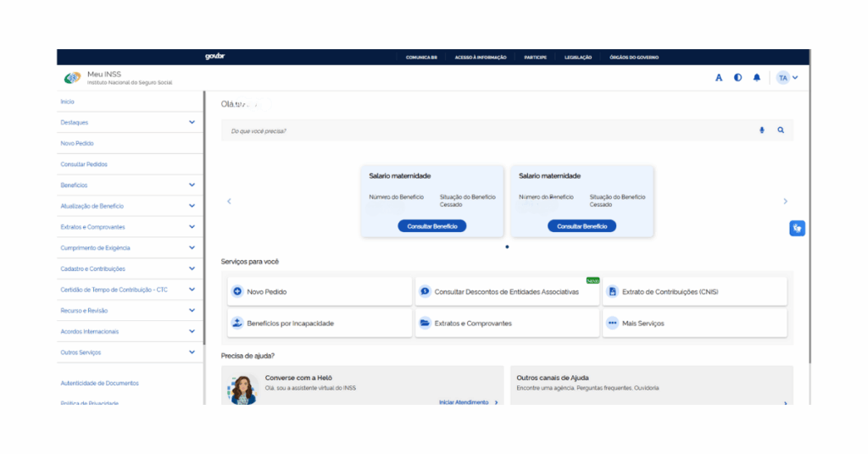
Task: Click the Helô virtual assistant avatar
Action: [242, 389]
